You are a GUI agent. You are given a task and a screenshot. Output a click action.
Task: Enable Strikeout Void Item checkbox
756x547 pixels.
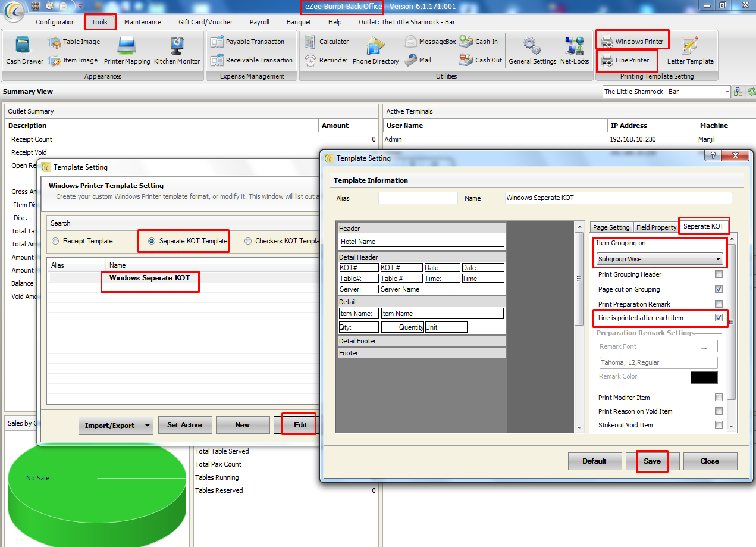[719, 425]
